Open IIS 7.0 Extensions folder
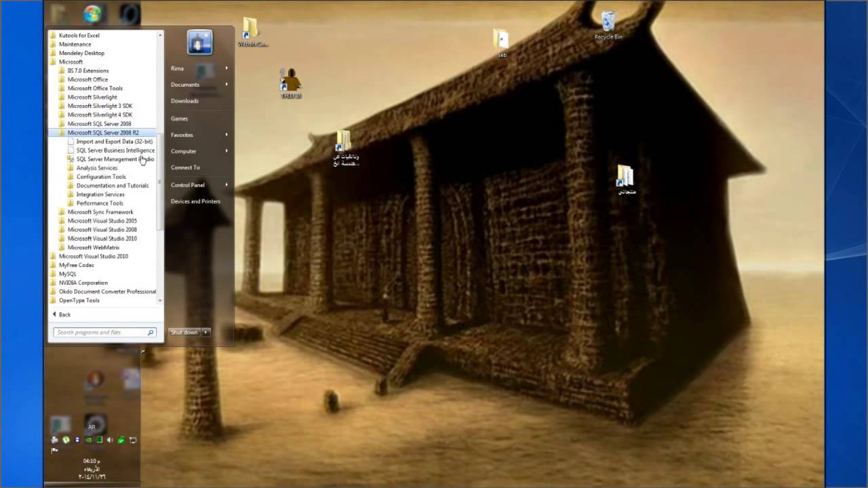 point(83,70)
